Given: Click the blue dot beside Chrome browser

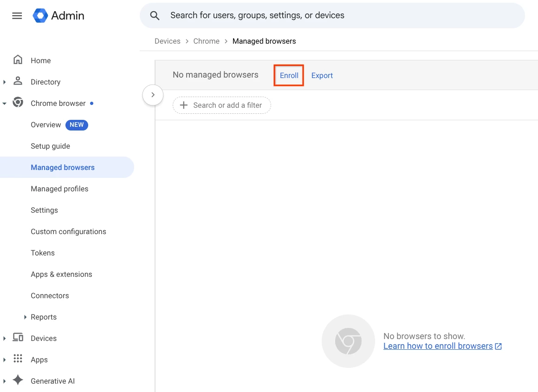Looking at the screenshot, I should pyautogui.click(x=91, y=103).
